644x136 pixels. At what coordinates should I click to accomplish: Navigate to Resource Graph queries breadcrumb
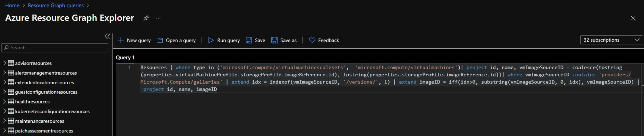tap(55, 5)
